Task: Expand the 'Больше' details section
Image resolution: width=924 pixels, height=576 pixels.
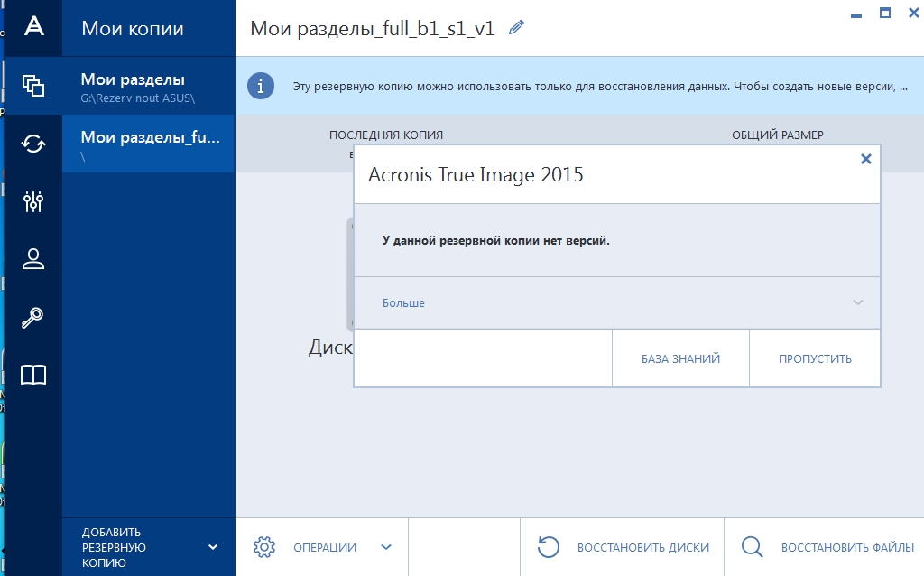Action: (x=617, y=302)
